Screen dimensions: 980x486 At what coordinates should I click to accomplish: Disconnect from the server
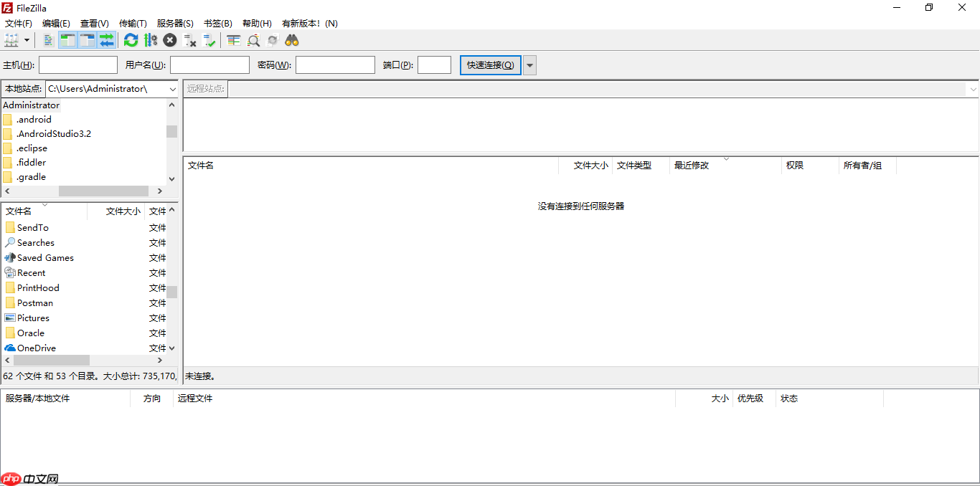[x=189, y=40]
